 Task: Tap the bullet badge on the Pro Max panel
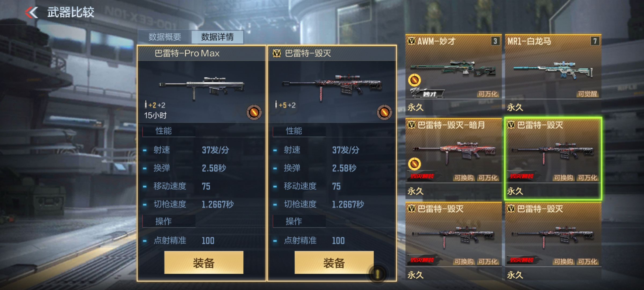254,112
